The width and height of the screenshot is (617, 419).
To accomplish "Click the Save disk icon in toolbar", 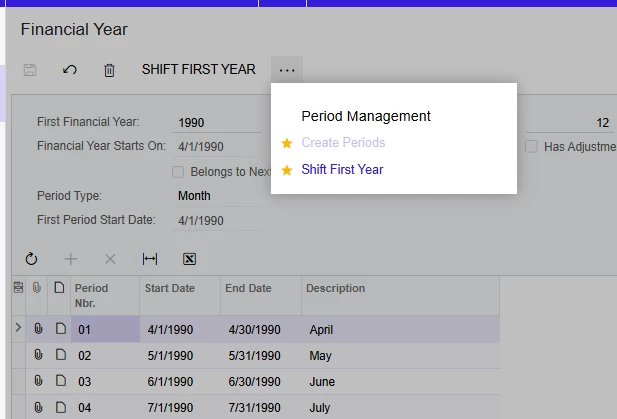I will pyautogui.click(x=30, y=70).
